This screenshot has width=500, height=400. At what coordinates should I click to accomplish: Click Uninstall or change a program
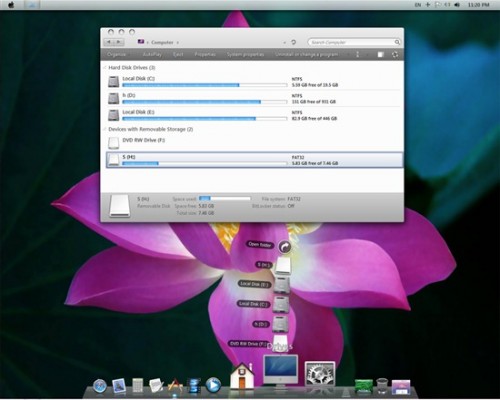(x=306, y=54)
